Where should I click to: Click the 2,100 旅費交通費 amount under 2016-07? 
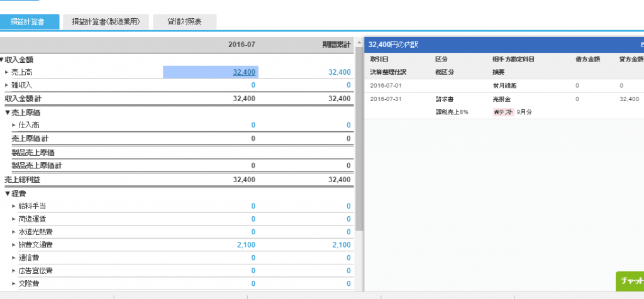coord(246,244)
